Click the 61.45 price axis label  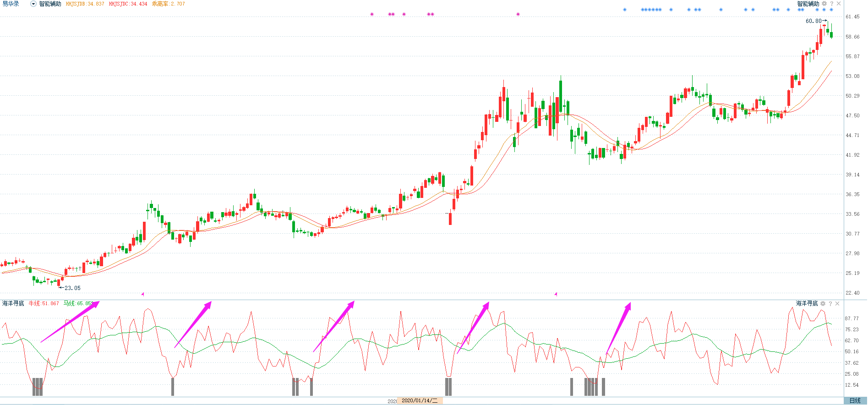click(852, 16)
